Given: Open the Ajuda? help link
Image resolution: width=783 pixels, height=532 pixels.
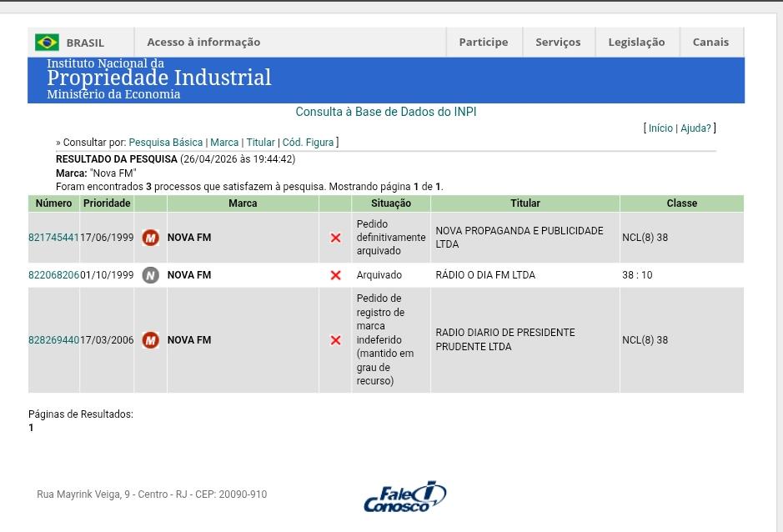Looking at the screenshot, I should click(695, 128).
